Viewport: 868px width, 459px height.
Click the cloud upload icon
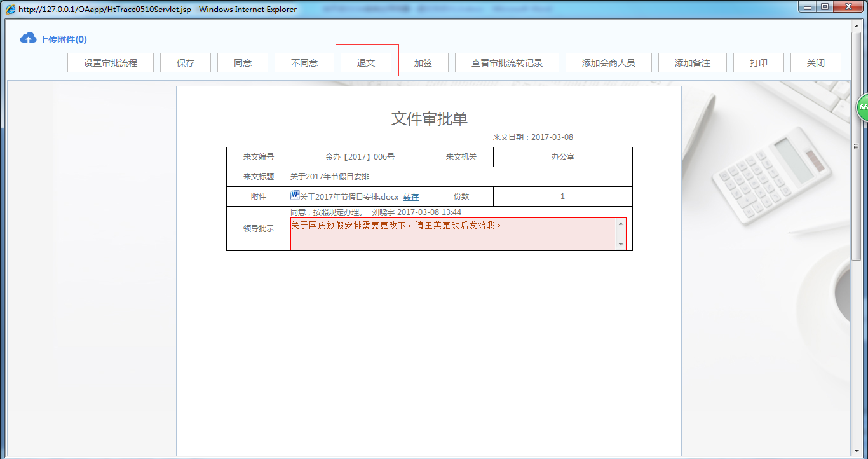point(28,38)
